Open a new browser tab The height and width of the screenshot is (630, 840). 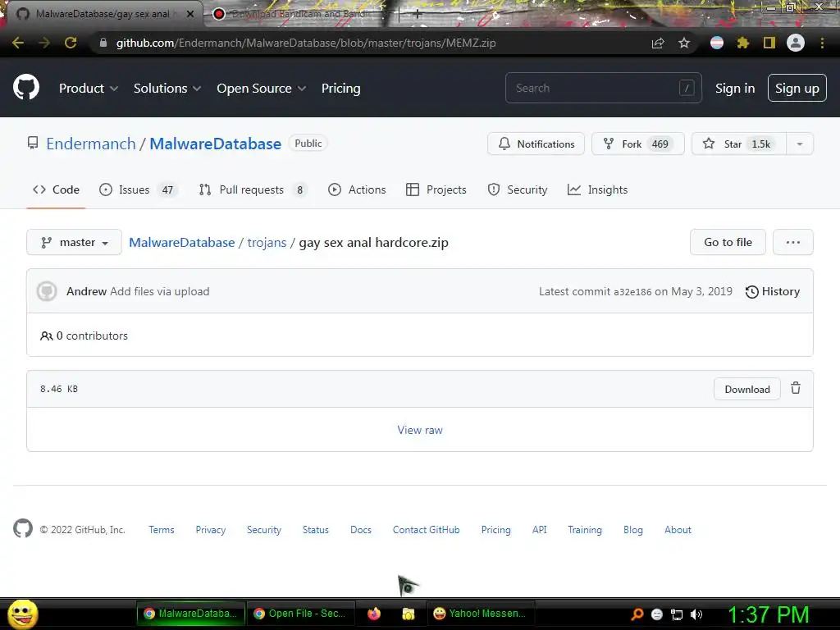point(418,14)
